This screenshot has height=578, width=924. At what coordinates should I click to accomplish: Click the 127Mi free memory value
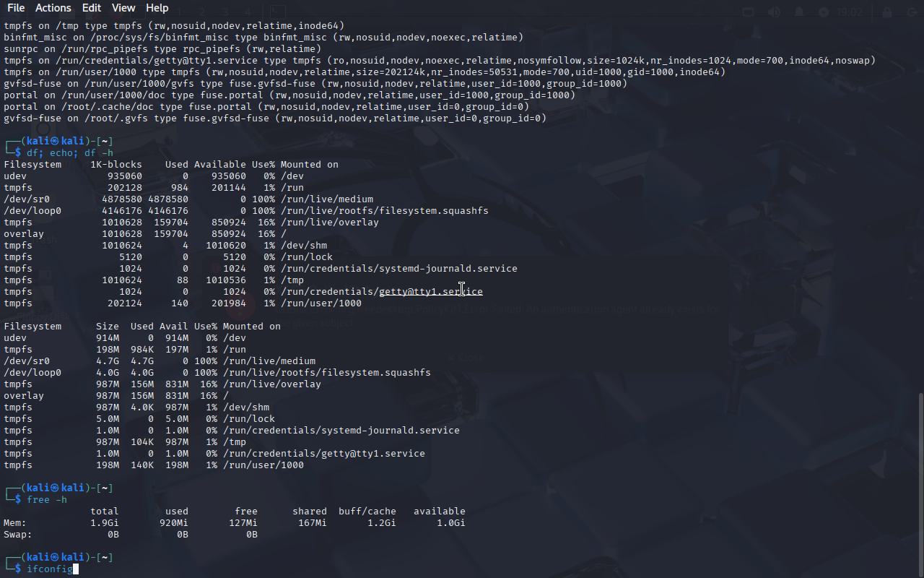tap(243, 523)
